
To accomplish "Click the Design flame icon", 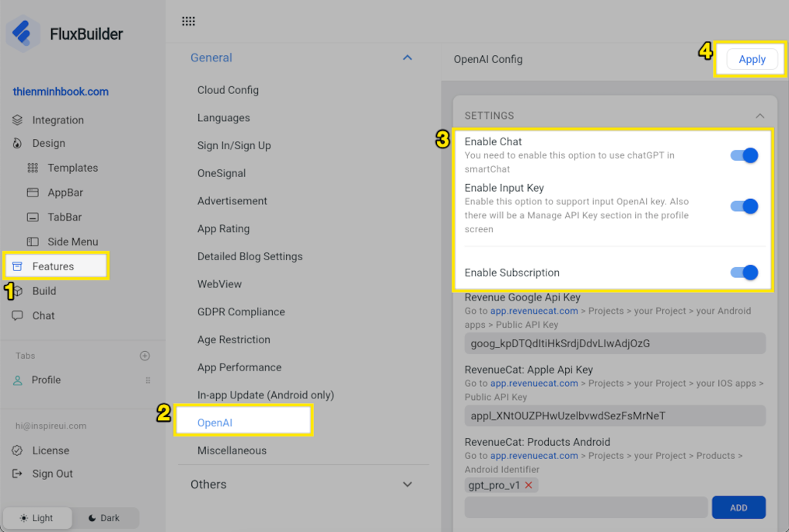I will pyautogui.click(x=17, y=144).
